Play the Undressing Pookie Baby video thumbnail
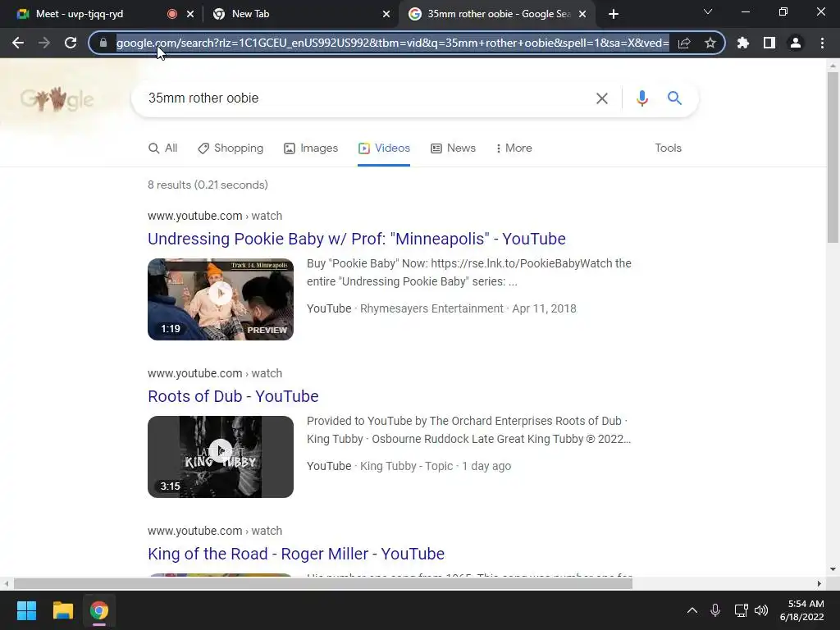The image size is (840, 630). (x=221, y=299)
